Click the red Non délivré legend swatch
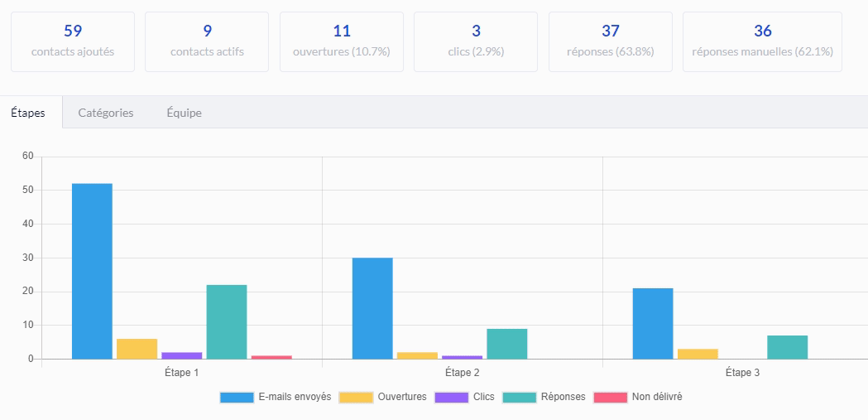Image resolution: width=868 pixels, height=420 pixels. pyautogui.click(x=611, y=398)
